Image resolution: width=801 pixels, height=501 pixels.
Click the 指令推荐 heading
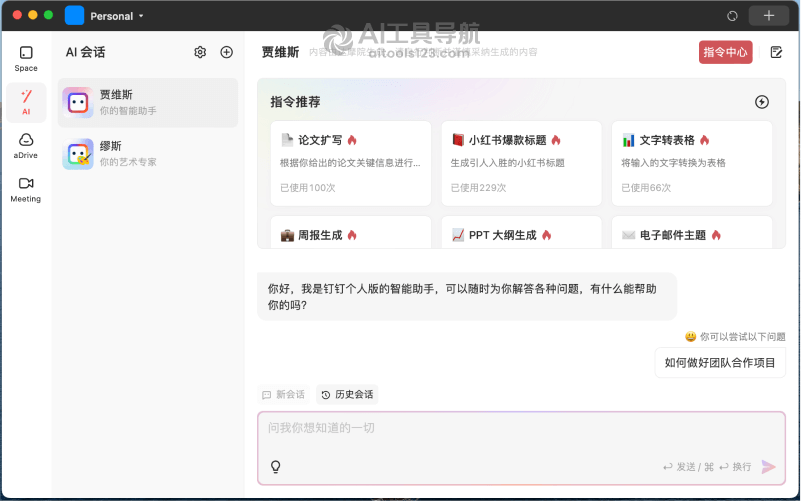(295, 102)
